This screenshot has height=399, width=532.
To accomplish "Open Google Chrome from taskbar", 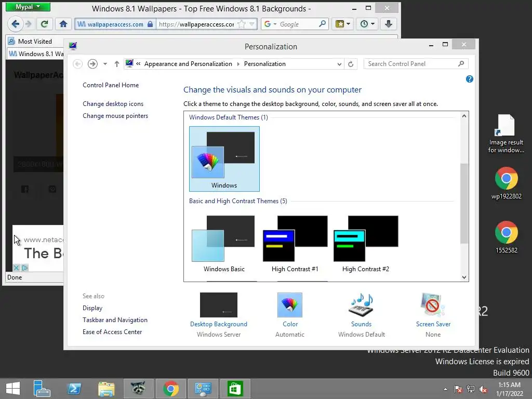I will [x=170, y=389].
